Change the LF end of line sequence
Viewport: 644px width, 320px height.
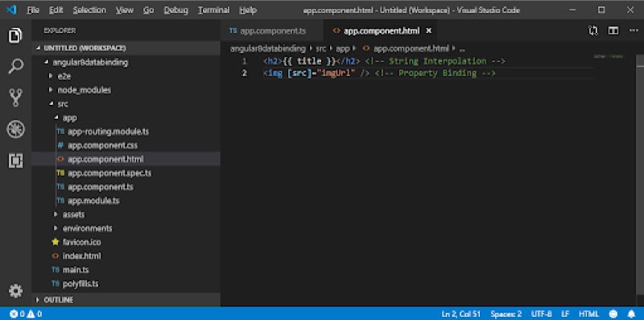pos(565,314)
